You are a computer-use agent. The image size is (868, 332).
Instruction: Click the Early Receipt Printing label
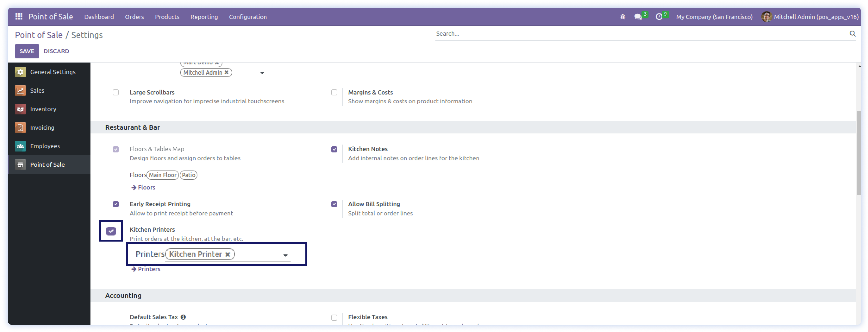pyautogui.click(x=160, y=204)
